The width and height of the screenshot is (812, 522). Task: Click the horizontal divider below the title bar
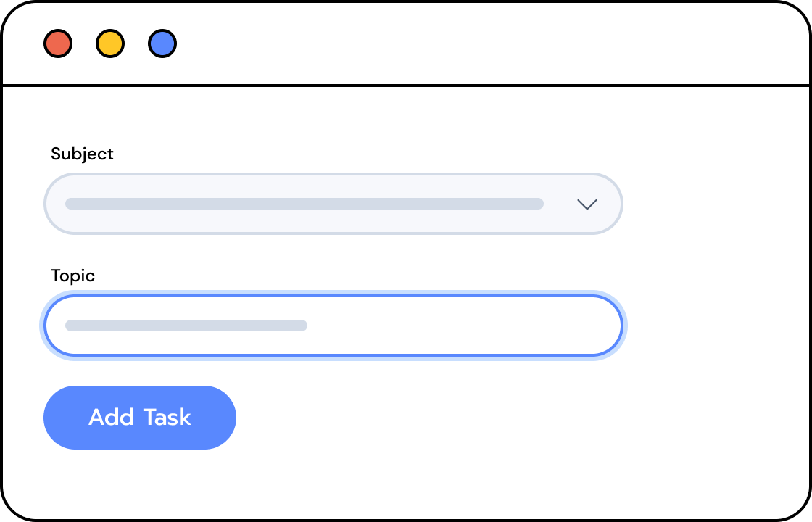[406, 85]
